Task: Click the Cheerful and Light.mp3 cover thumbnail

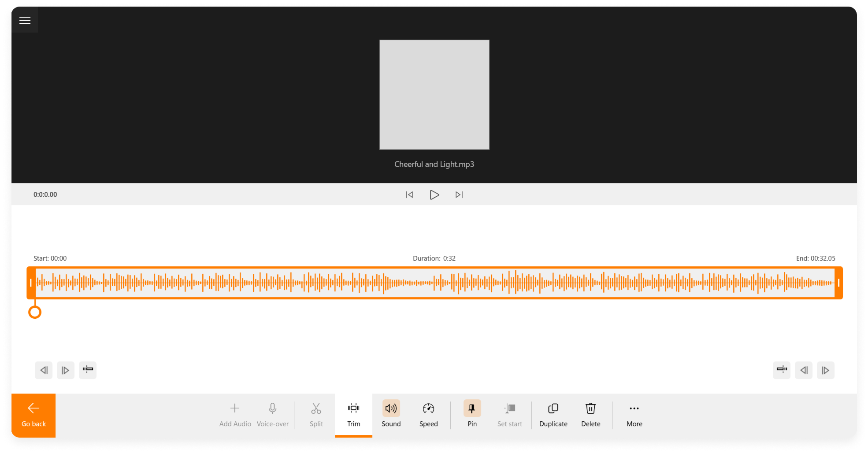Action: point(434,95)
